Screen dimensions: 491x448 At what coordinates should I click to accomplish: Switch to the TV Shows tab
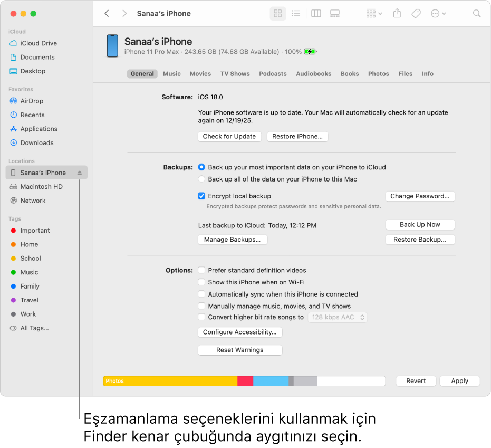point(235,74)
